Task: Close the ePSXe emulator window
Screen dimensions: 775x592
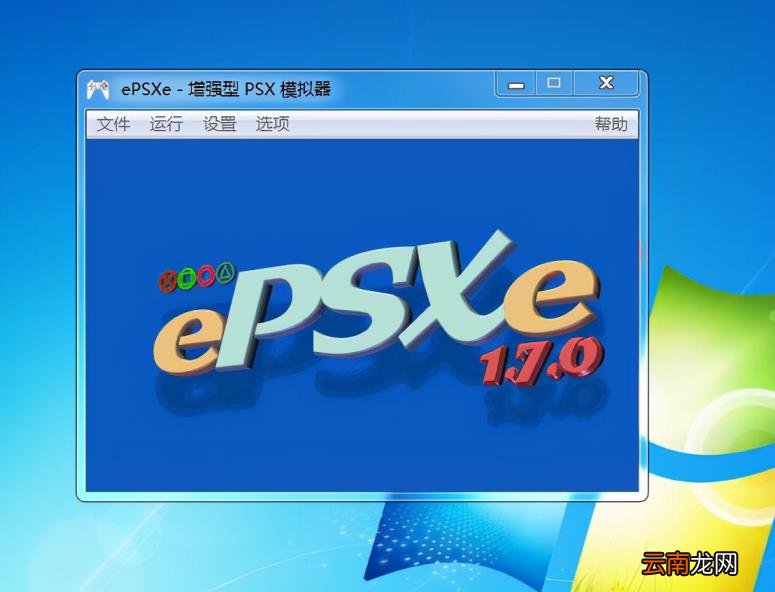Action: (606, 83)
